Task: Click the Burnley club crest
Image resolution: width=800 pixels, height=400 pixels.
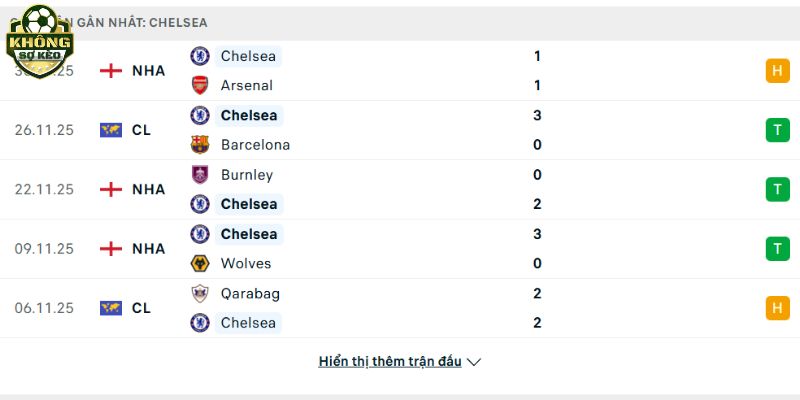Action: point(200,174)
